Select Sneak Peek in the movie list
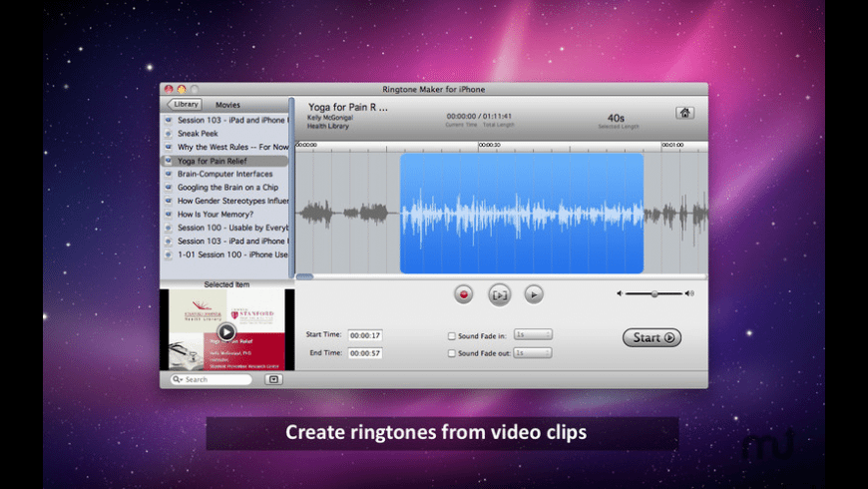The image size is (868, 489). [224, 134]
